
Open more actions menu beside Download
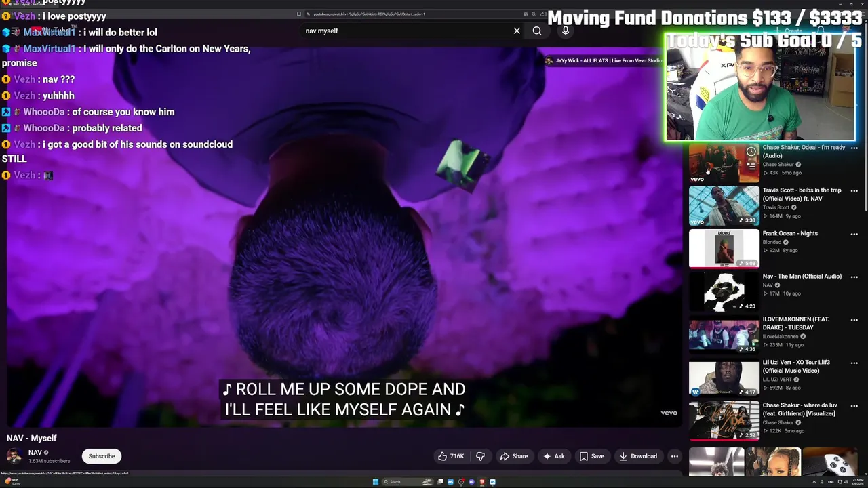tap(675, 456)
